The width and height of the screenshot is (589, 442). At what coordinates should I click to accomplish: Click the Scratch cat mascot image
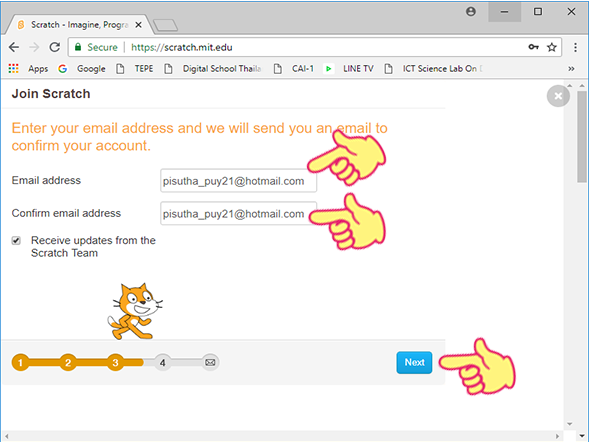coord(135,312)
